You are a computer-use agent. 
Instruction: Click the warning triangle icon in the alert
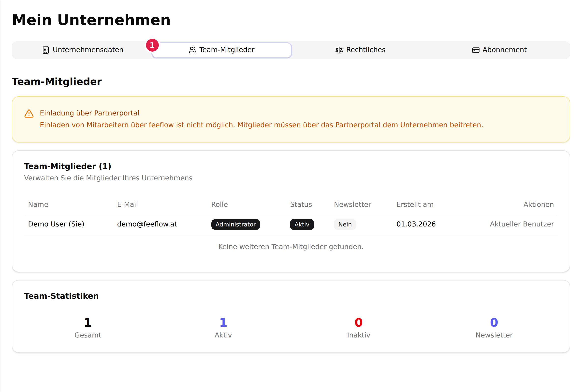coord(29,113)
